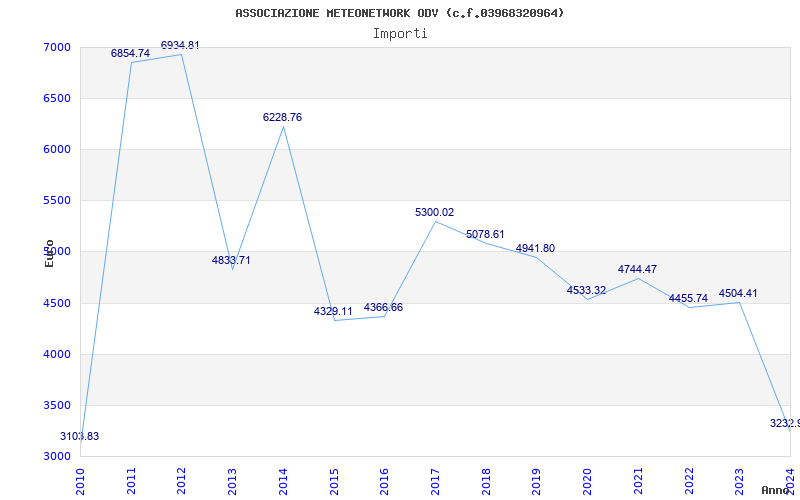The height and width of the screenshot is (500, 800).
Task: Select the 5078.61 data label
Action: (x=485, y=234)
